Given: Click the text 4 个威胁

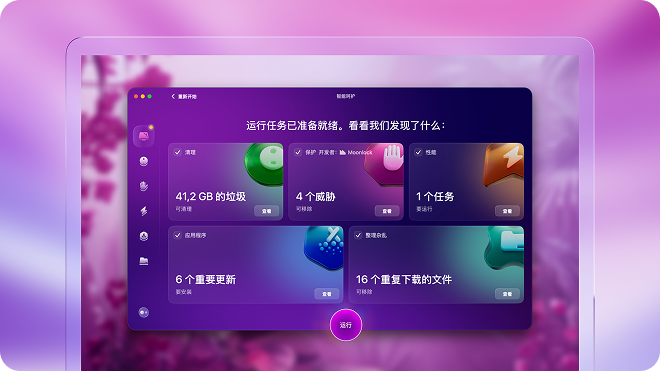Looking at the screenshot, I should tap(315, 197).
